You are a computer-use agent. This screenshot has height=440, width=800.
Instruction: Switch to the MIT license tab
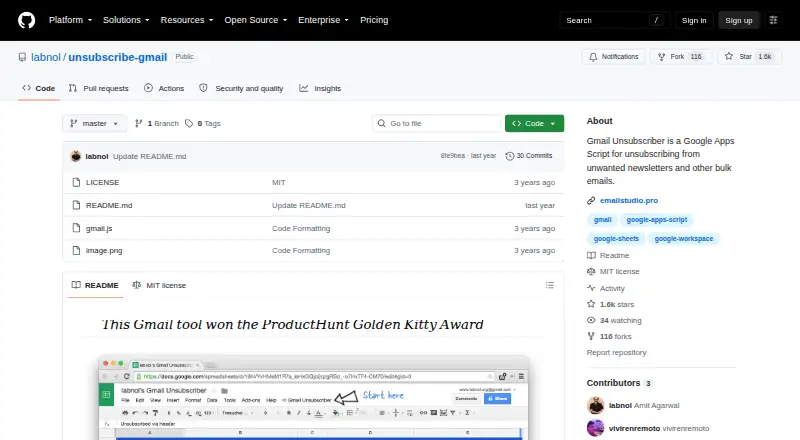[x=159, y=285]
